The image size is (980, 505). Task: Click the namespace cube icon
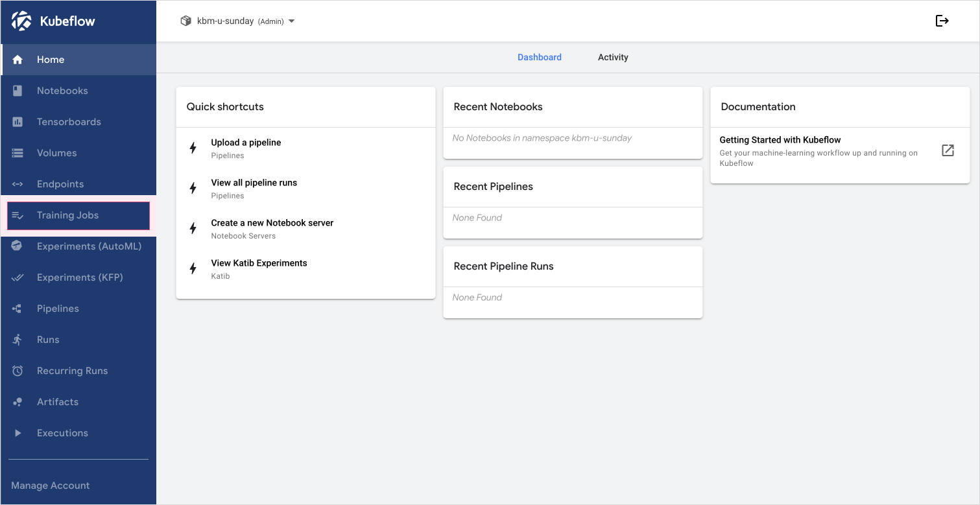pyautogui.click(x=185, y=21)
